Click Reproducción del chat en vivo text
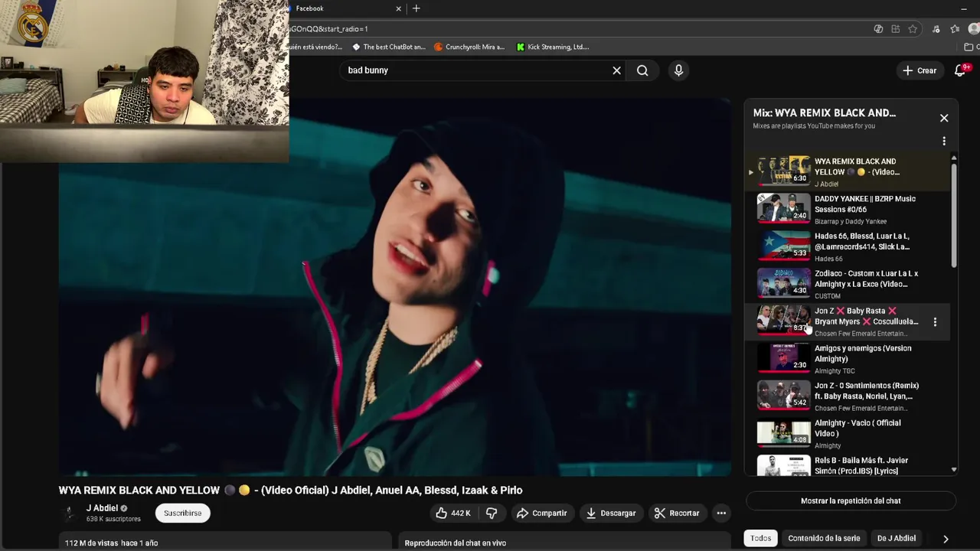Image resolution: width=980 pixels, height=551 pixels. (455, 543)
